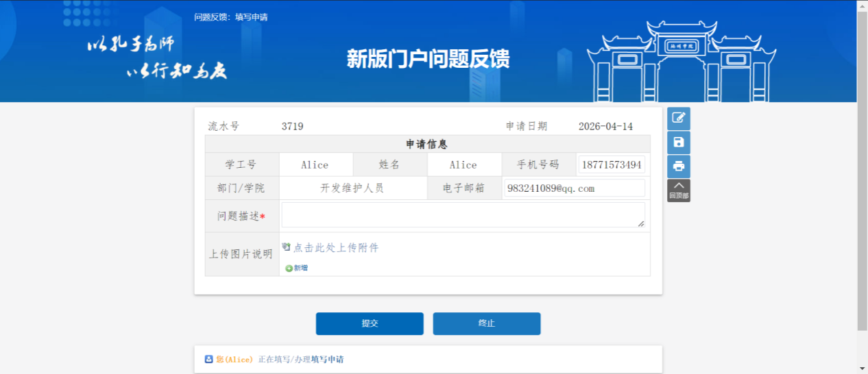Click into the 手机号码 phone number field
The width and height of the screenshot is (868, 374).
[x=611, y=165]
